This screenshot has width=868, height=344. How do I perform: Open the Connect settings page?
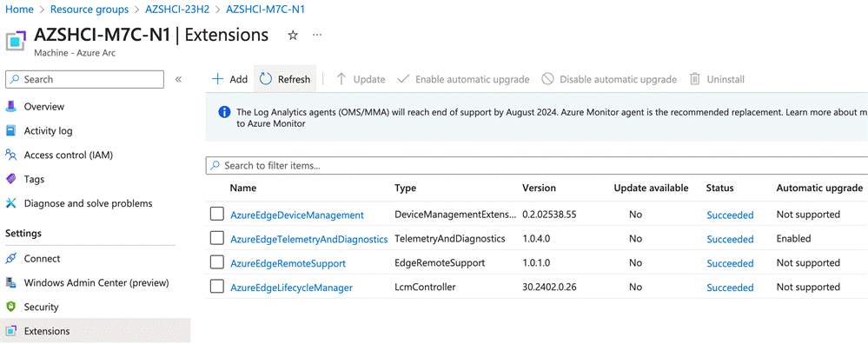(x=42, y=259)
